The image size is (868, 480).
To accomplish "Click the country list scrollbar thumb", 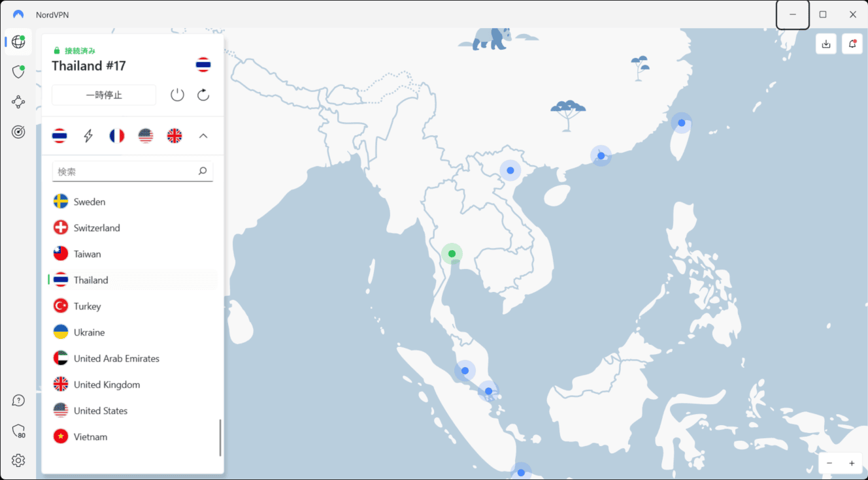I will (x=220, y=438).
